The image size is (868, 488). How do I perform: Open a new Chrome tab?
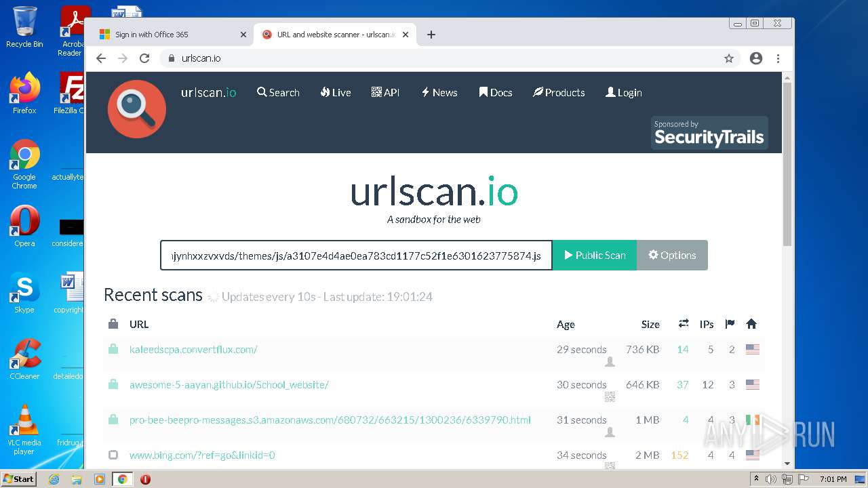[431, 35]
